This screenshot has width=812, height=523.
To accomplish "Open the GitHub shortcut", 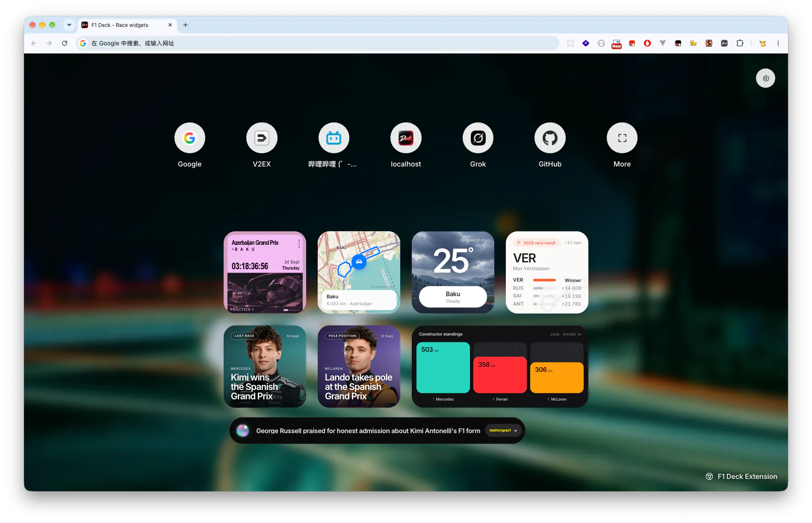I will (x=550, y=138).
